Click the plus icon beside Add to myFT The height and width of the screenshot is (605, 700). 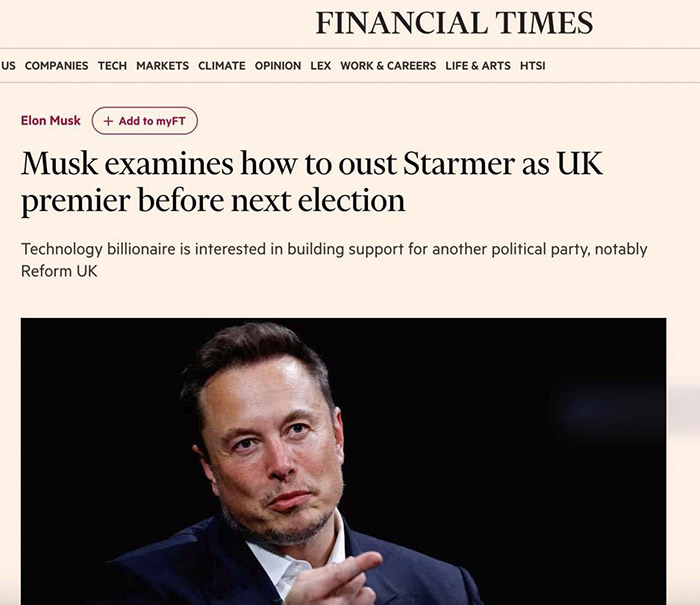(108, 121)
